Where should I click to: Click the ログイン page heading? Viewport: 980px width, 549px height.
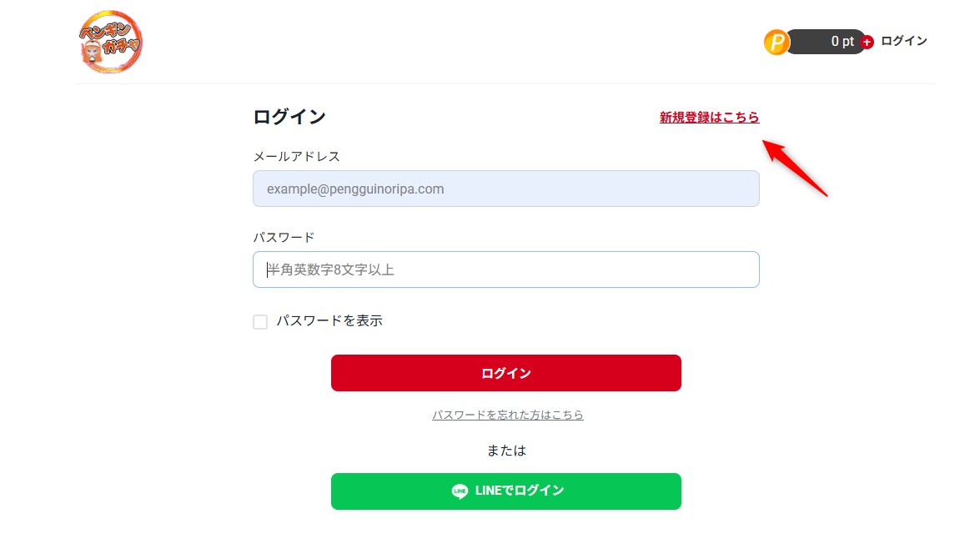[289, 117]
